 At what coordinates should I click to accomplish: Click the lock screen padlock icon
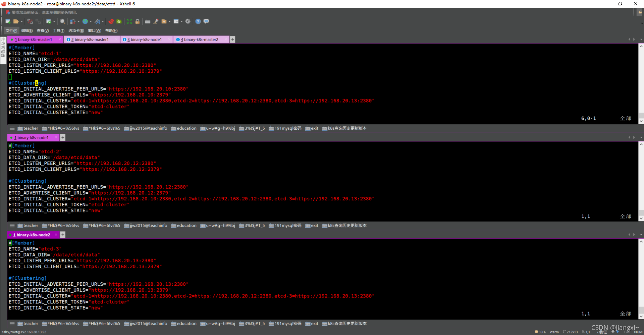coord(138,21)
